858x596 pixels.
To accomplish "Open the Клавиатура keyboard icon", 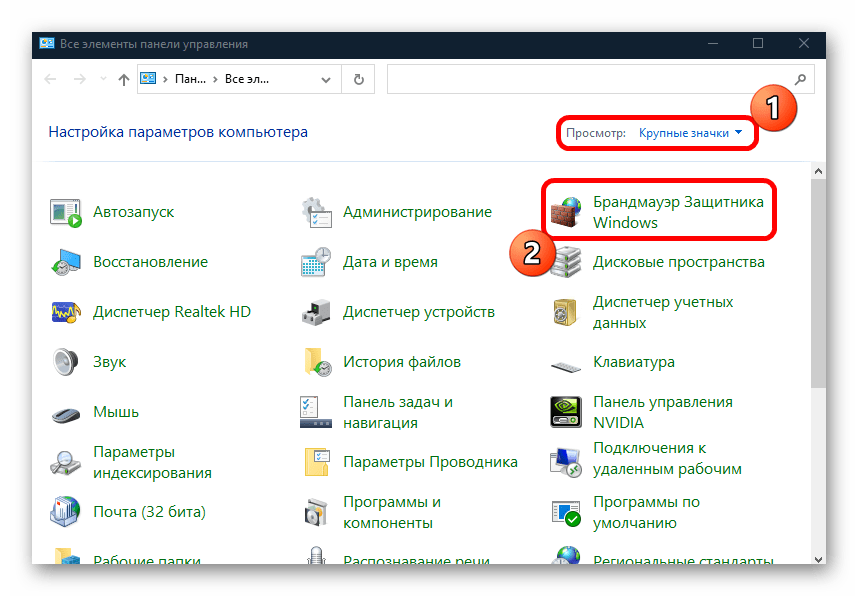I will click(566, 366).
